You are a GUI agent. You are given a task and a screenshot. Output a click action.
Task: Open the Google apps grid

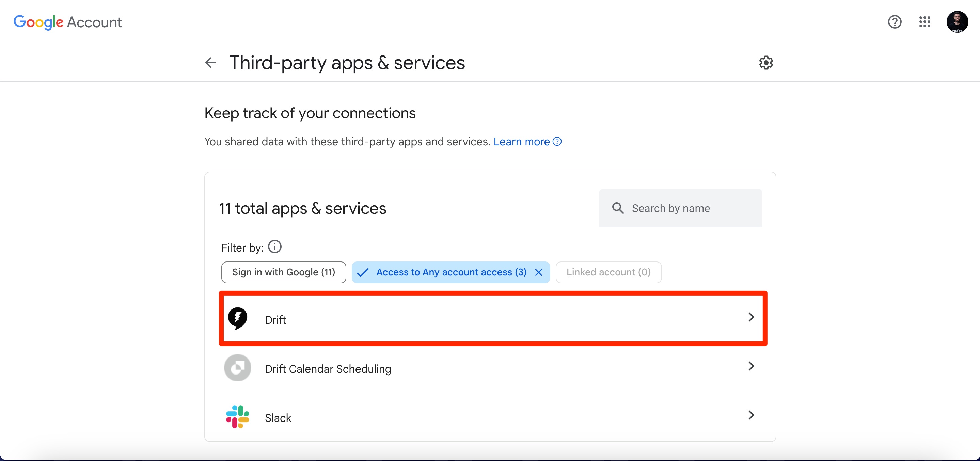pyautogui.click(x=924, y=22)
